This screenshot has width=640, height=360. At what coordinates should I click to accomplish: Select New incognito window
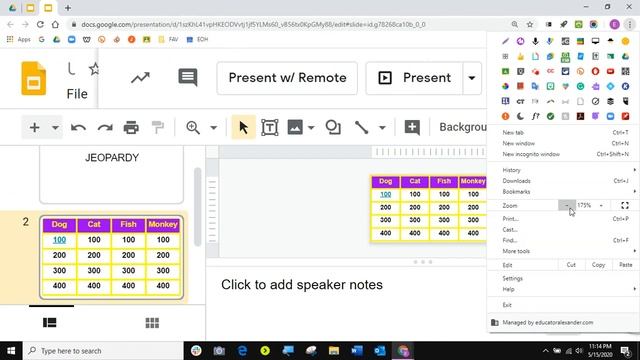tap(563, 154)
